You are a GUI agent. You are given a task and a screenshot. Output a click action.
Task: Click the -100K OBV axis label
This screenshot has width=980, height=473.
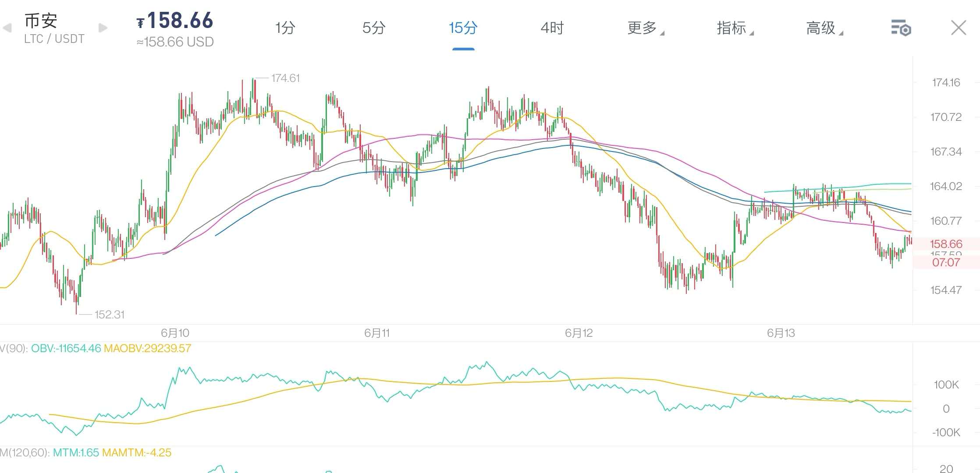[946, 432]
